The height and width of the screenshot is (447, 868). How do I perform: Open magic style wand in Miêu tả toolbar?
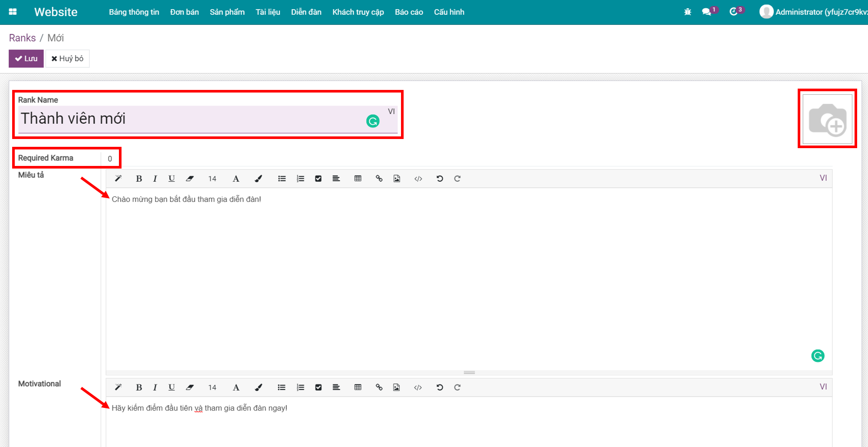click(118, 179)
